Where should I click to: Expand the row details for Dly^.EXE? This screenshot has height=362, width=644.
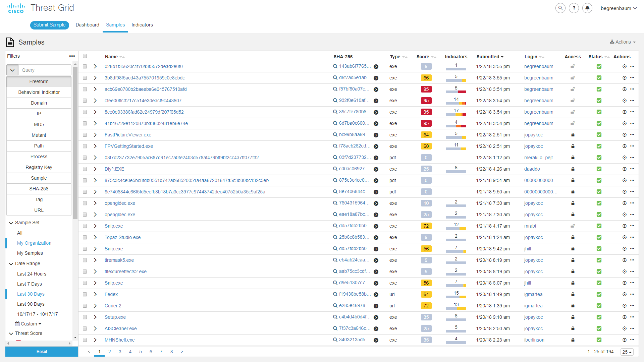(95, 169)
